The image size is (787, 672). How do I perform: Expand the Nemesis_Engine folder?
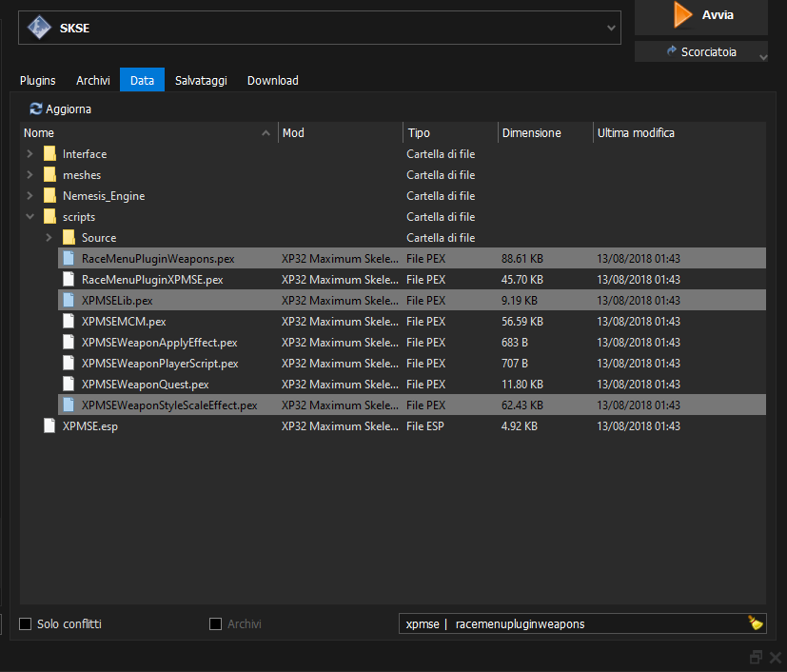tap(30, 196)
